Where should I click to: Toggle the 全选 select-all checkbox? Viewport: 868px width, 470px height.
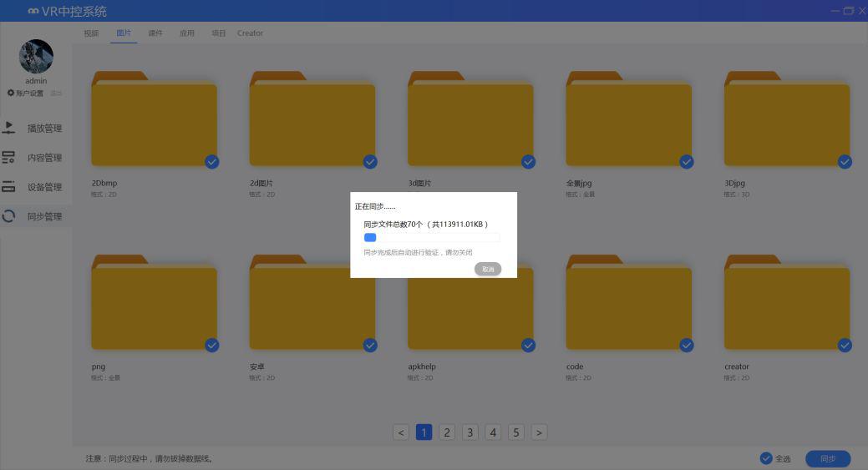(766, 458)
